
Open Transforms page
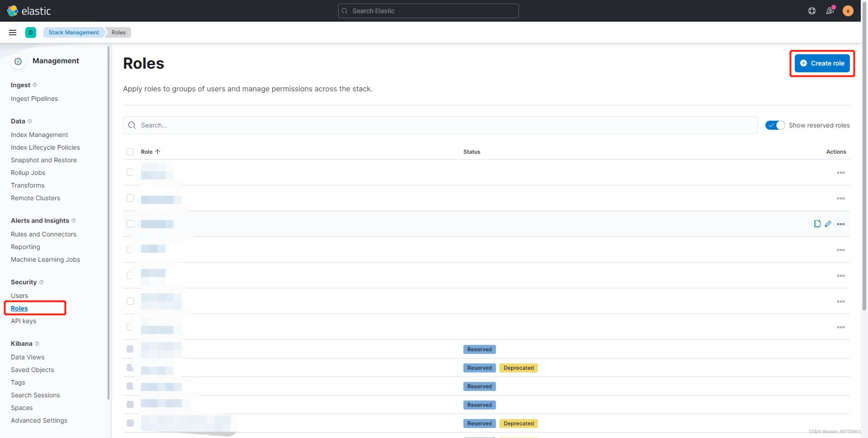click(x=28, y=185)
